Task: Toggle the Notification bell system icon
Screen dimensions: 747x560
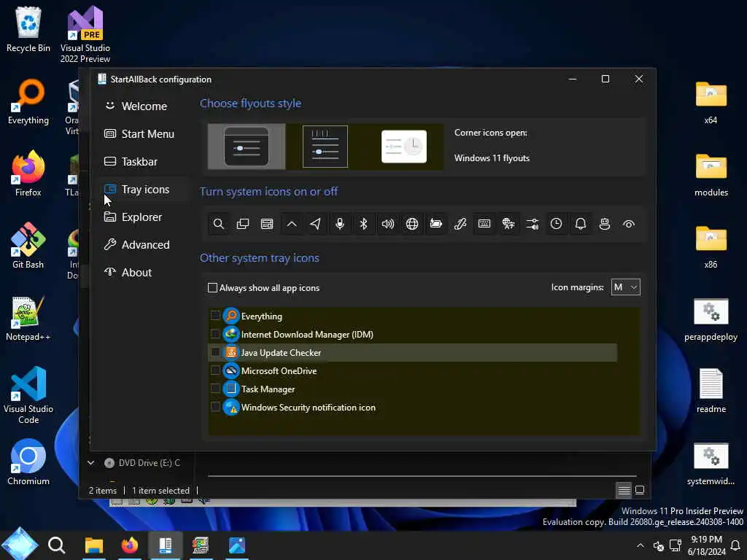Action: pyautogui.click(x=581, y=224)
